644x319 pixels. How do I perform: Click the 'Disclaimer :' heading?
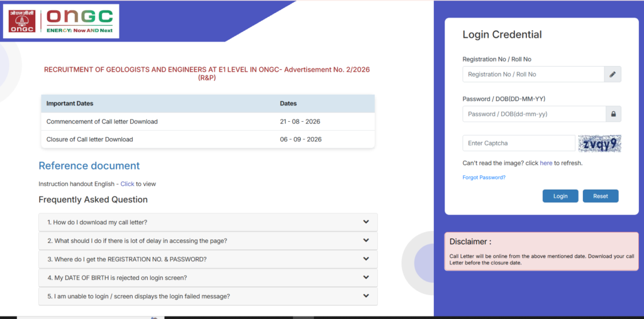point(470,242)
